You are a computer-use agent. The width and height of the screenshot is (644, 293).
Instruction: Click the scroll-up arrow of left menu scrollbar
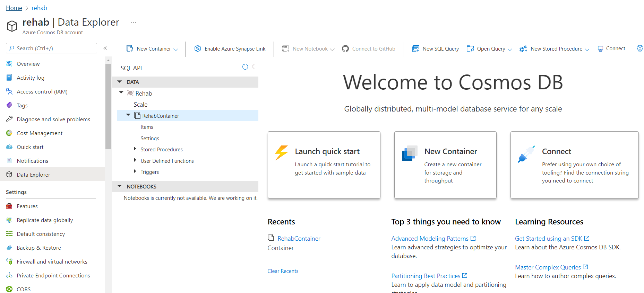108,61
